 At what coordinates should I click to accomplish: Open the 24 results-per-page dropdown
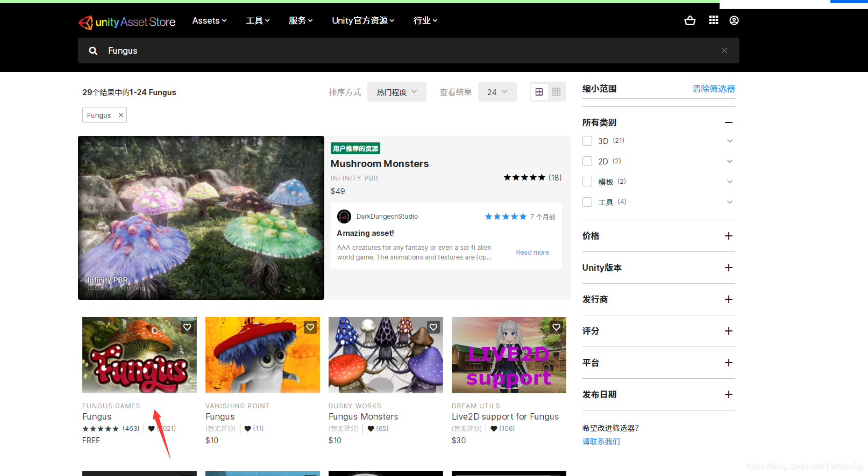click(497, 92)
